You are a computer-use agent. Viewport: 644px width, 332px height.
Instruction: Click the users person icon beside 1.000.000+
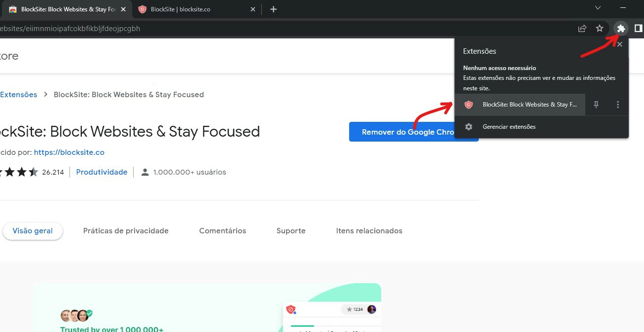point(145,172)
